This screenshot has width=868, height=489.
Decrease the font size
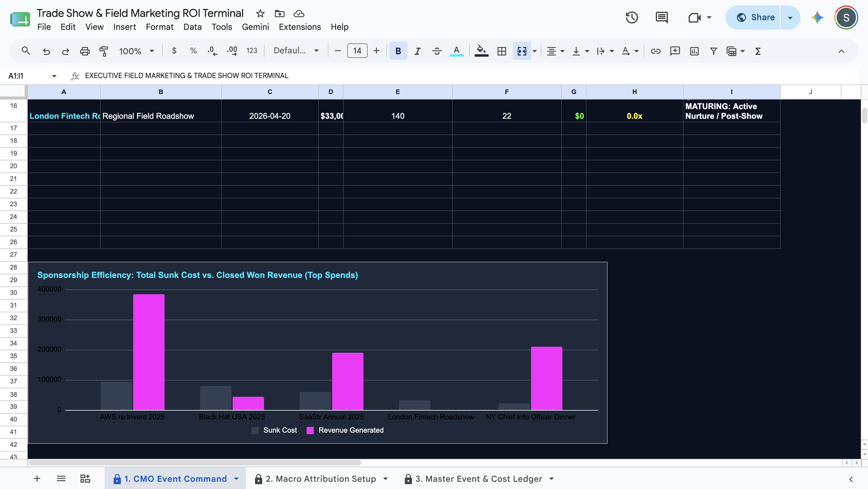[338, 51]
